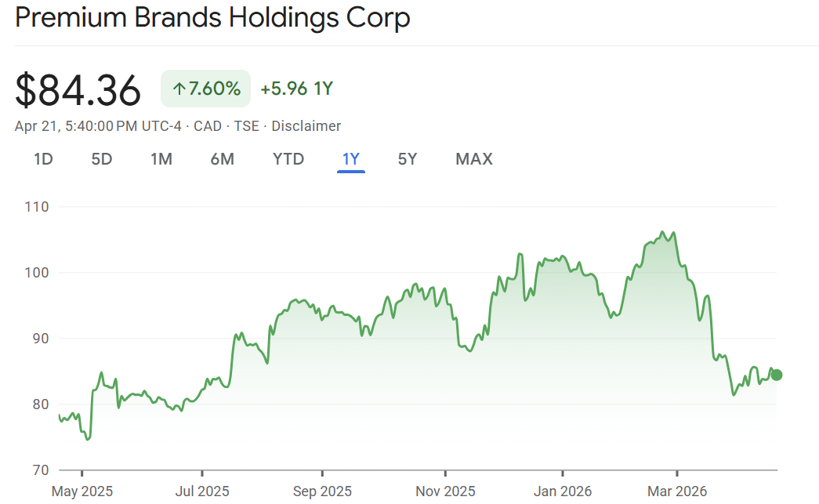Click the active 1Y tab
819x504 pixels.
[350, 159]
